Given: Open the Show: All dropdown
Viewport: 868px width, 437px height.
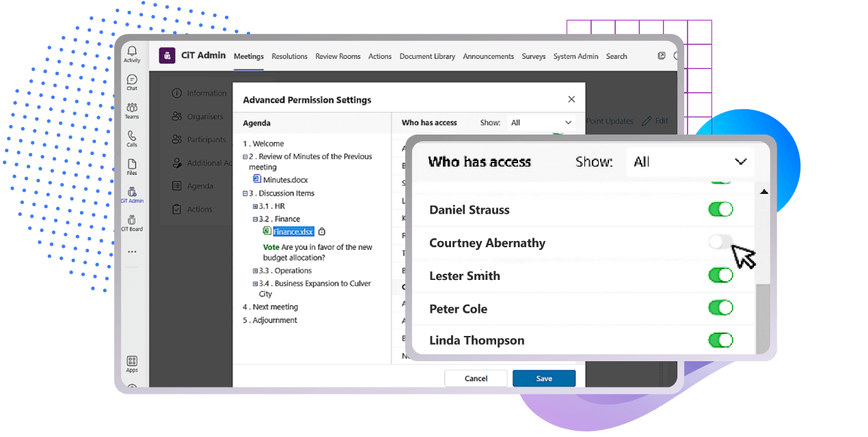Looking at the screenshot, I should coord(689,162).
